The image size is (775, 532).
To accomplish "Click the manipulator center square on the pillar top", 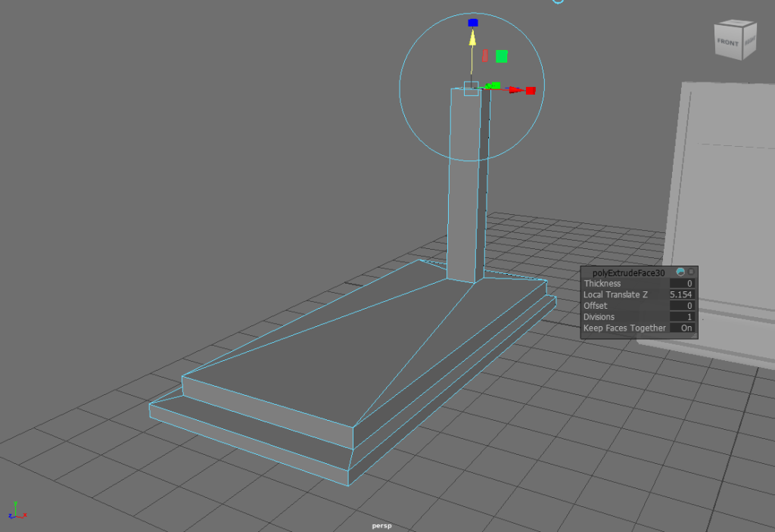I will (x=471, y=88).
